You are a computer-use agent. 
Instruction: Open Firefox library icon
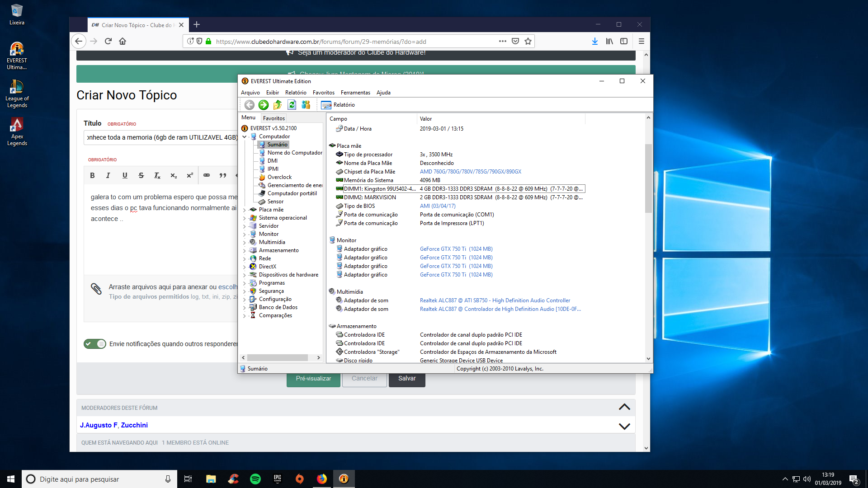point(609,41)
